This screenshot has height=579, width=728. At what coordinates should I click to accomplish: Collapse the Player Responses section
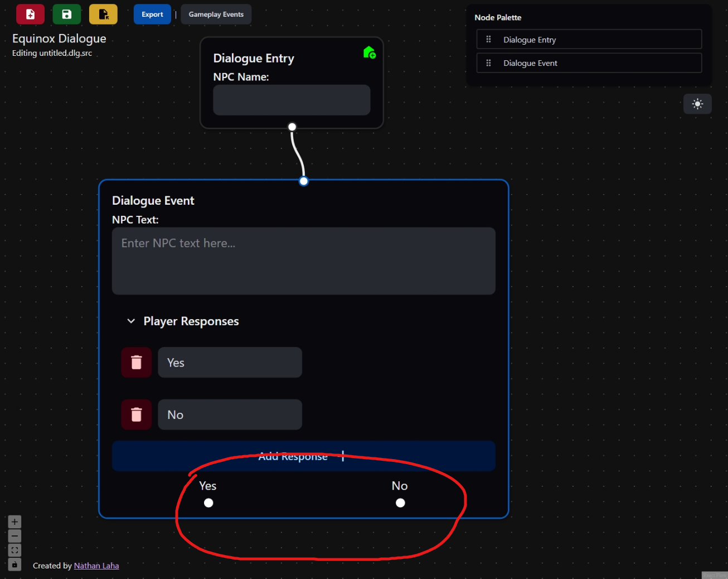coord(131,321)
